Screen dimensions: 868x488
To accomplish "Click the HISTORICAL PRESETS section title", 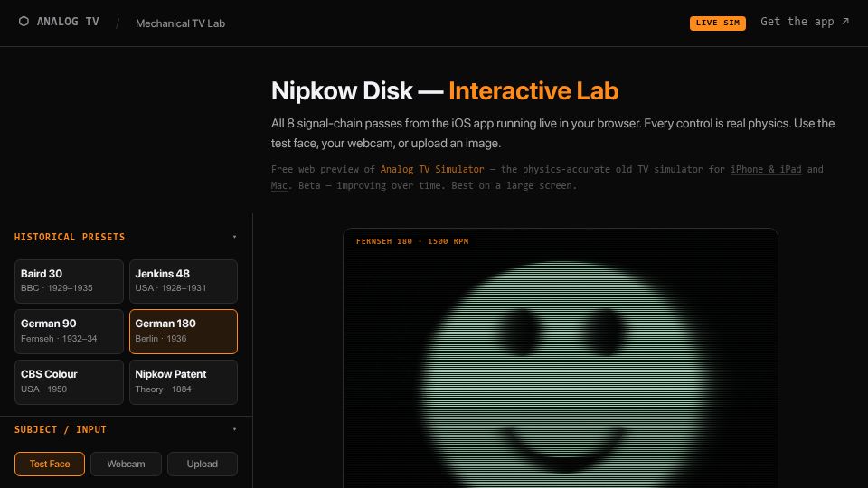I will [70, 237].
